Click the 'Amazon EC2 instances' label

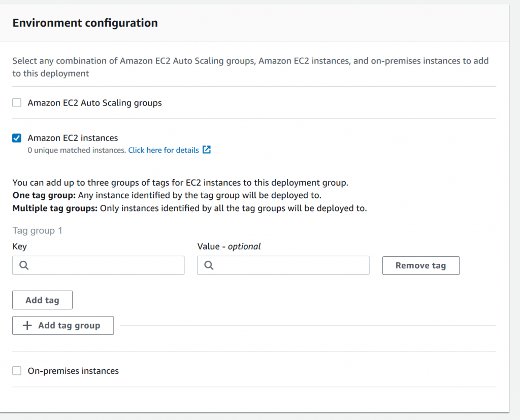click(73, 138)
